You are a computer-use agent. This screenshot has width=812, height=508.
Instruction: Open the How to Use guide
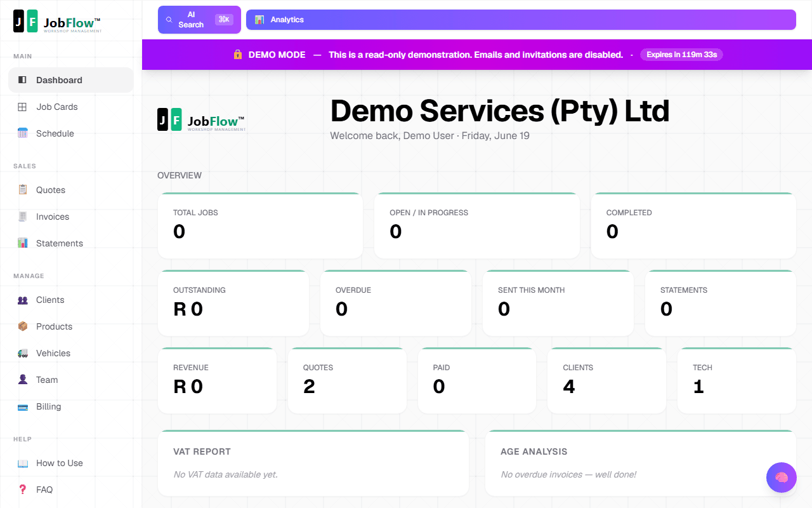pyautogui.click(x=71, y=463)
